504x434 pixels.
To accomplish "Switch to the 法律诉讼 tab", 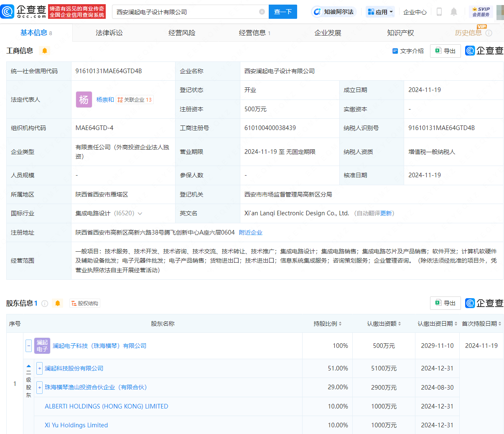I will coord(109,33).
